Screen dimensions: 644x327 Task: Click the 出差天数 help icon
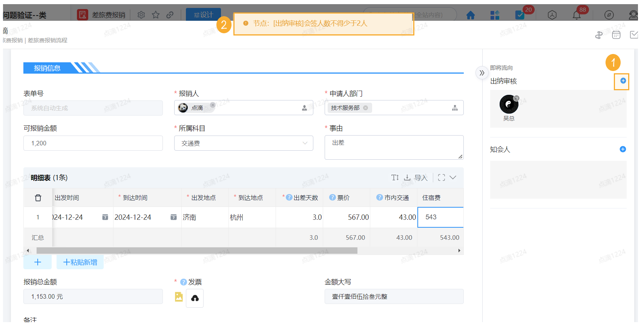click(x=289, y=197)
